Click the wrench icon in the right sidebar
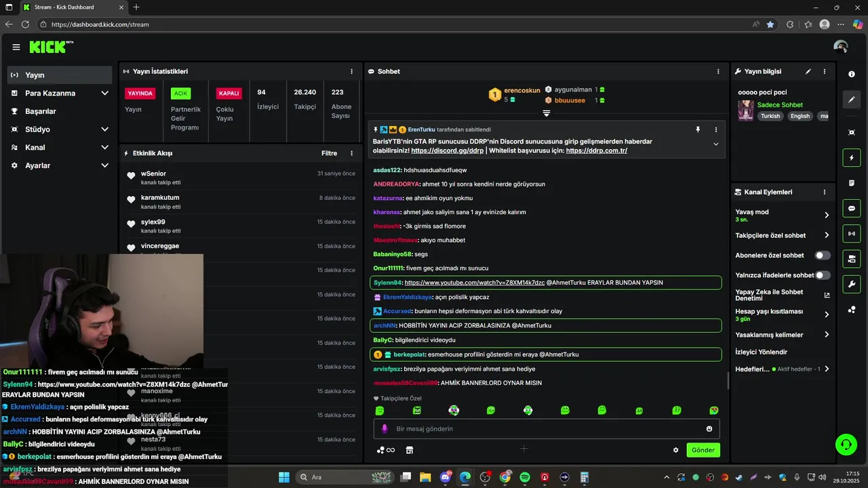The image size is (868, 488). point(852,284)
